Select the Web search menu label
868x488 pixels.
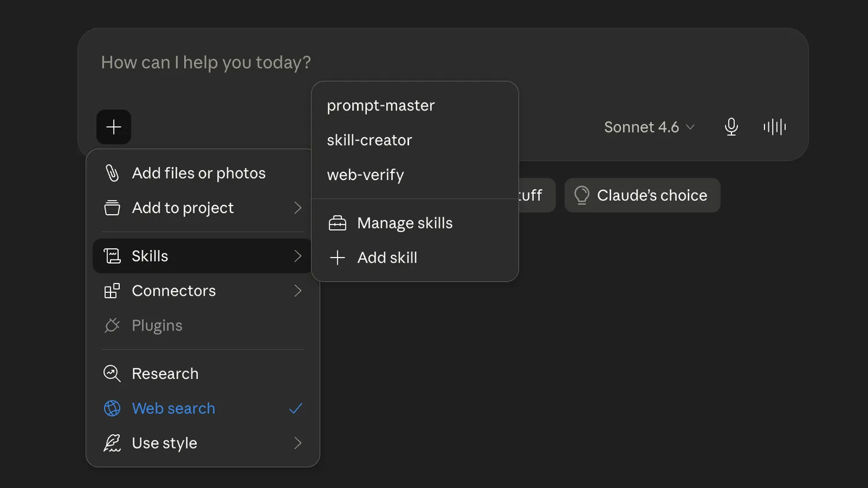[x=174, y=408]
